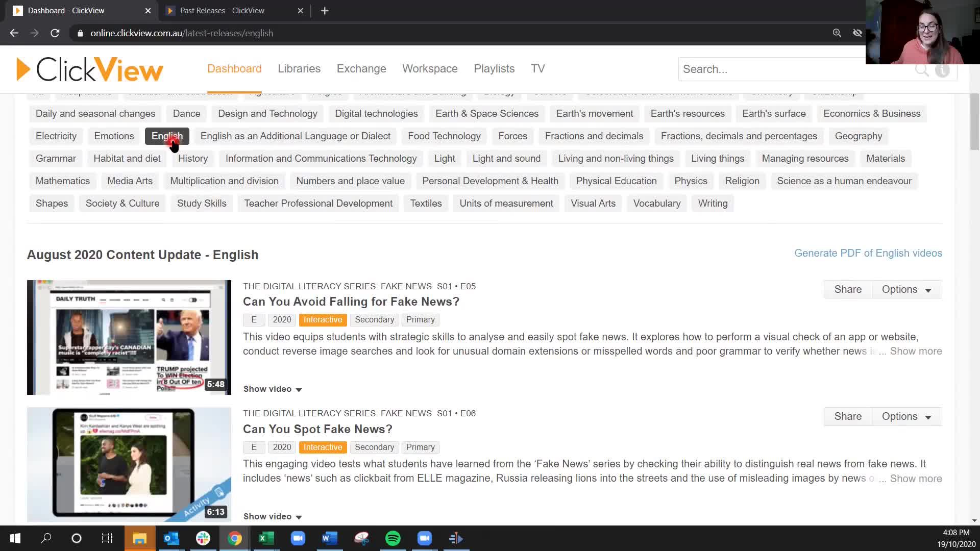Expand Show video under Can You Spot Fake News?
The image size is (980, 551).
[x=272, y=516]
